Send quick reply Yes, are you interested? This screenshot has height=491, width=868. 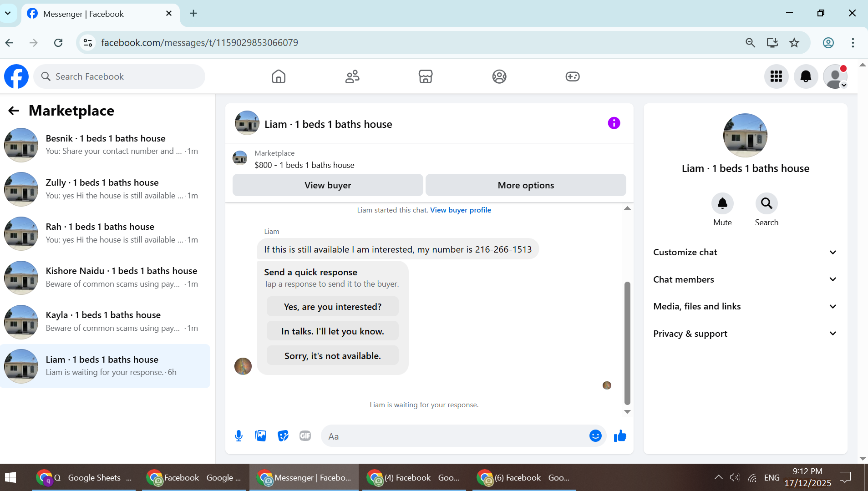(333, 307)
